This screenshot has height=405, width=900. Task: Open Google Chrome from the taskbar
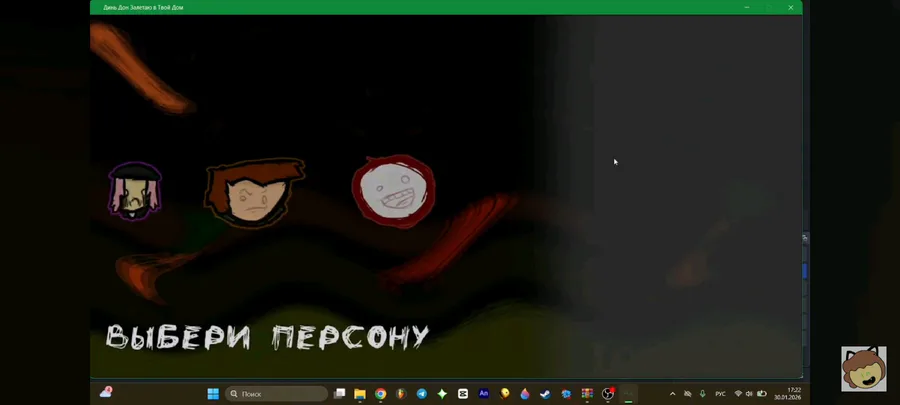pos(381,394)
